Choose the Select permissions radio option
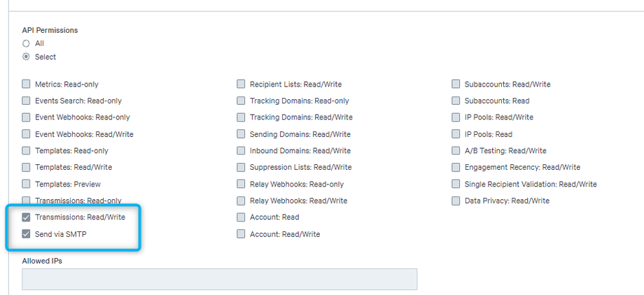 26,57
